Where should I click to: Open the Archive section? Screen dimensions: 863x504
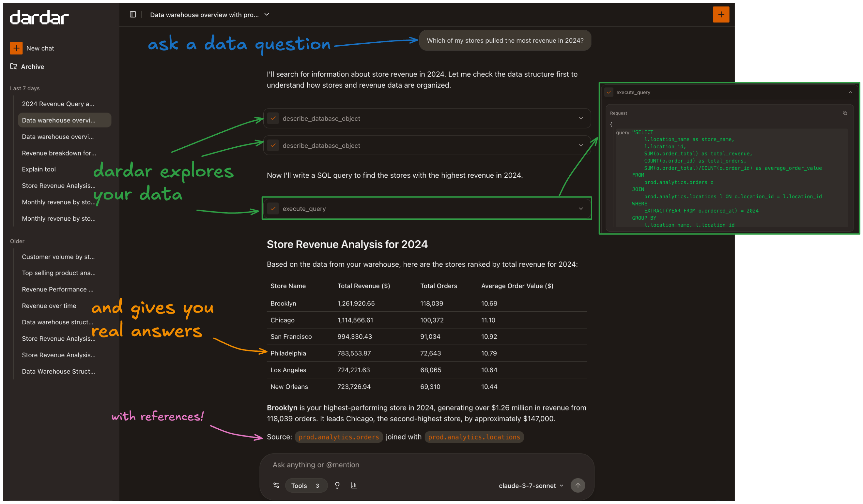(x=32, y=67)
